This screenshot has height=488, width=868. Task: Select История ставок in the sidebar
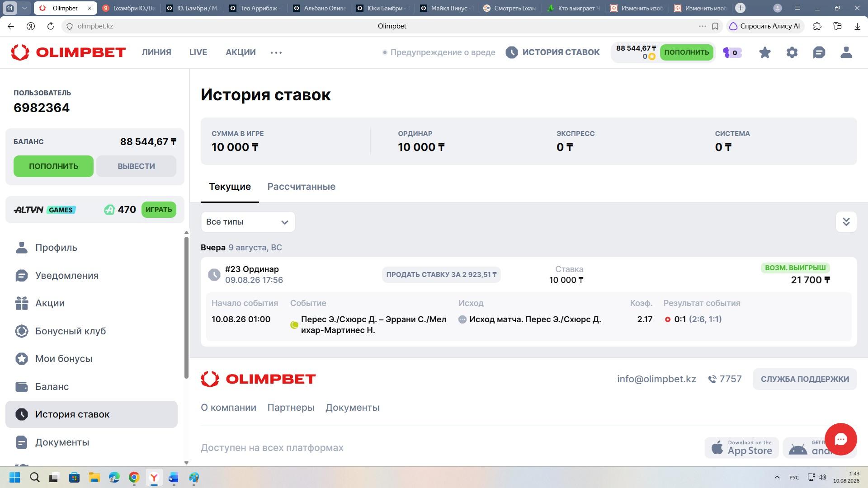[91, 414]
